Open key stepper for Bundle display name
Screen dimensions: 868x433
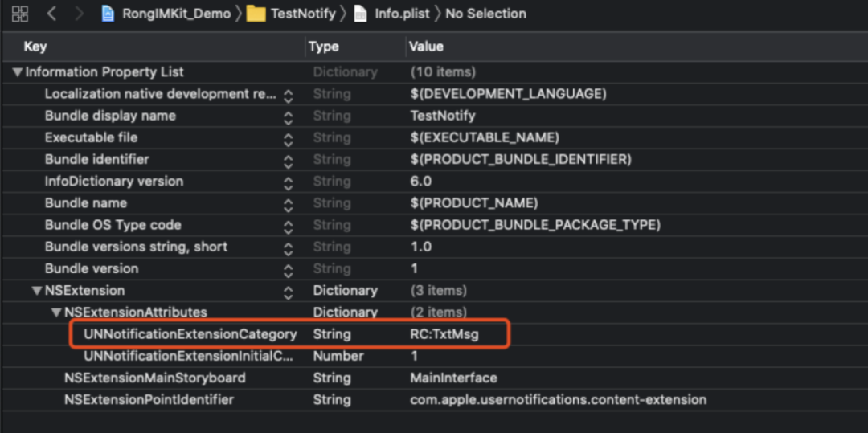tap(288, 116)
